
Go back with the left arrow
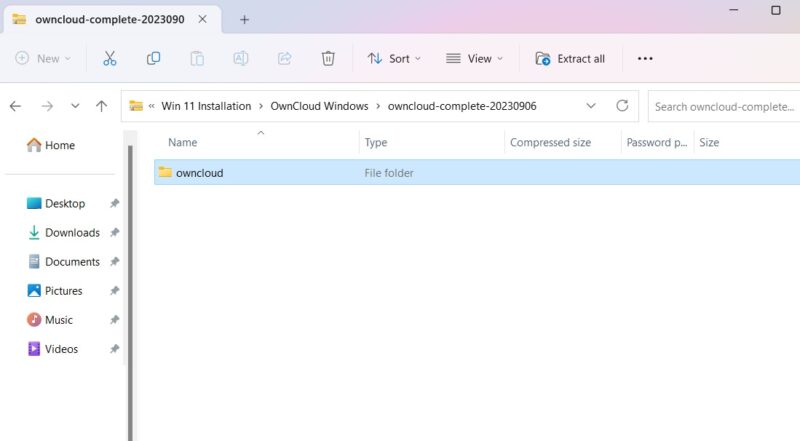pyautogui.click(x=15, y=106)
